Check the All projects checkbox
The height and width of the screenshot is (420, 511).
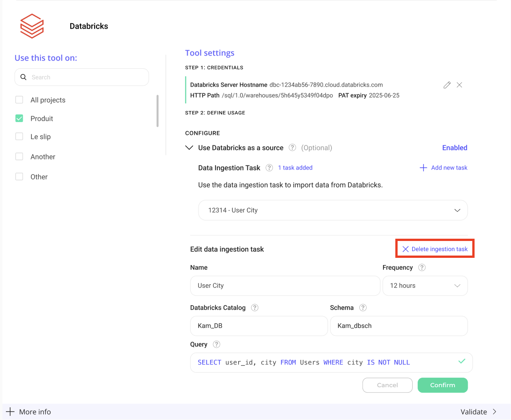click(19, 100)
